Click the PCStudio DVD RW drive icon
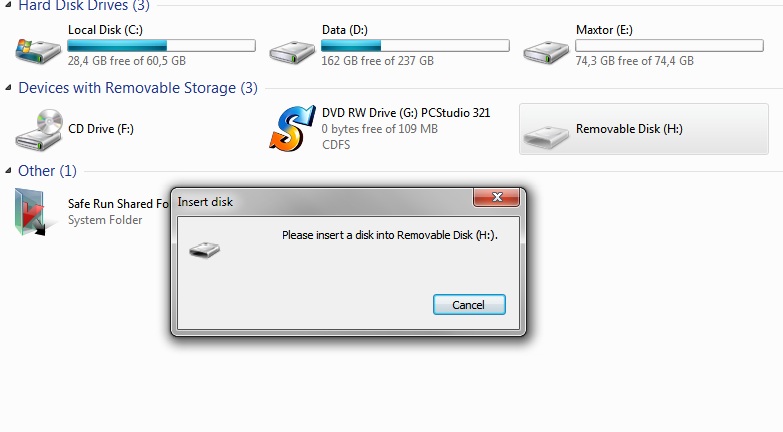The height and width of the screenshot is (432, 783). 292,128
